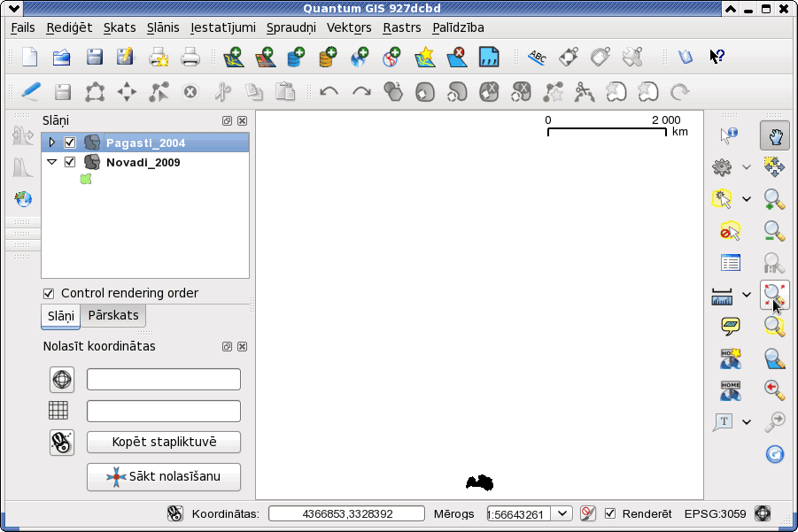Switch to the Pārskats tab

pos(113,315)
